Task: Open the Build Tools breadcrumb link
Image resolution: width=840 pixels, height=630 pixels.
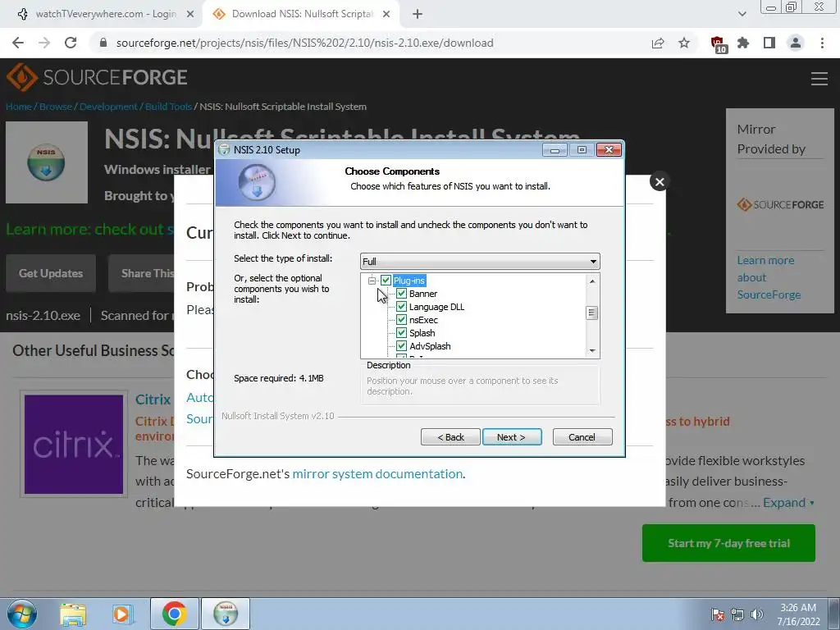Action: coord(168,107)
